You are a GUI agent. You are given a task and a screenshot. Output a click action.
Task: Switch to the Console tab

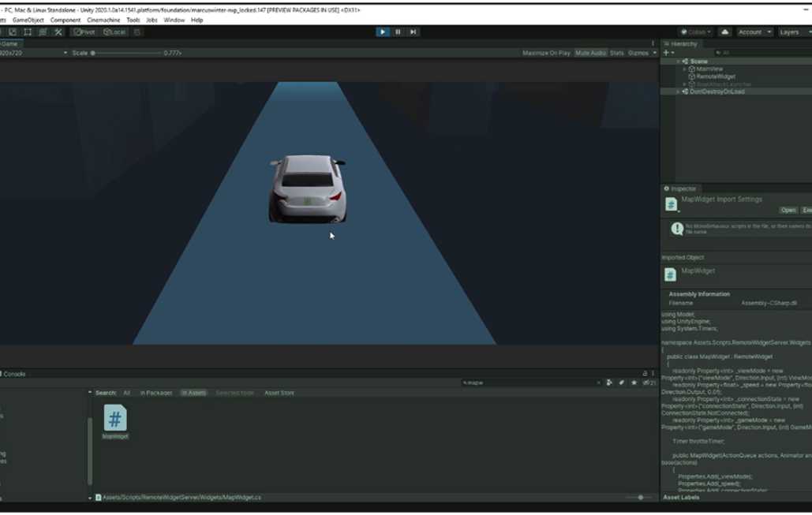[x=13, y=374]
